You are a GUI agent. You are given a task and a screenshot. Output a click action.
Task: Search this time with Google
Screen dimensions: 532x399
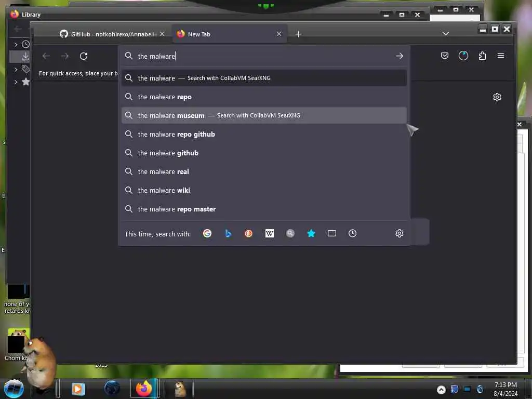click(207, 233)
